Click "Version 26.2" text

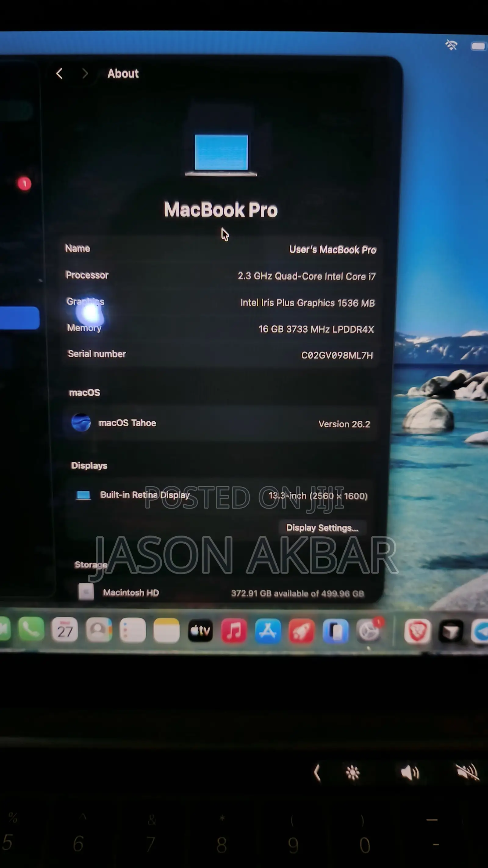click(x=344, y=424)
